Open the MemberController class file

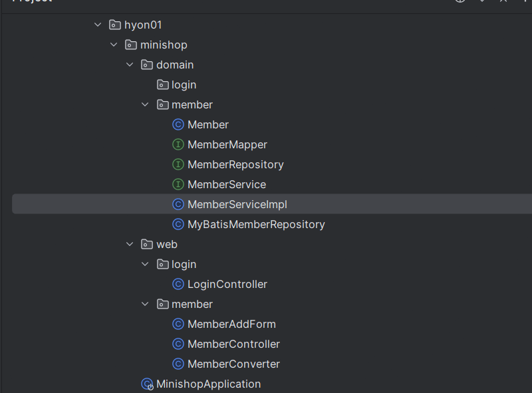[x=233, y=344]
